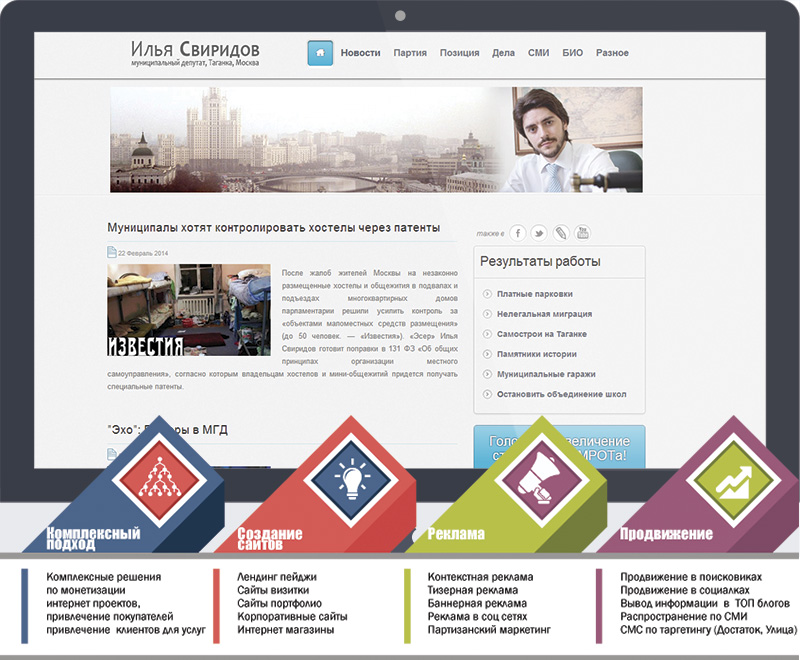This screenshot has width=800, height=660.
Task: Open the Самострои на Таганке link
Action: click(x=542, y=334)
